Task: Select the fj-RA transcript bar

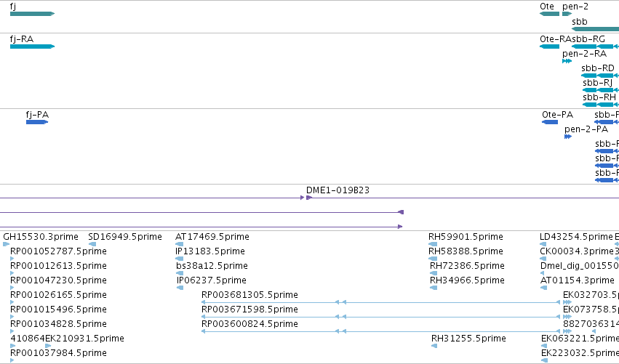Action: pos(33,46)
